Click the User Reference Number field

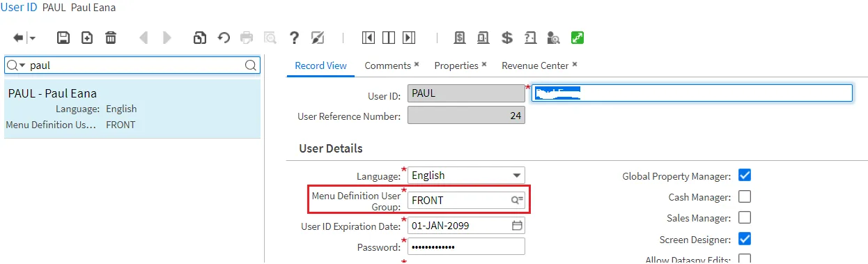[x=466, y=116]
